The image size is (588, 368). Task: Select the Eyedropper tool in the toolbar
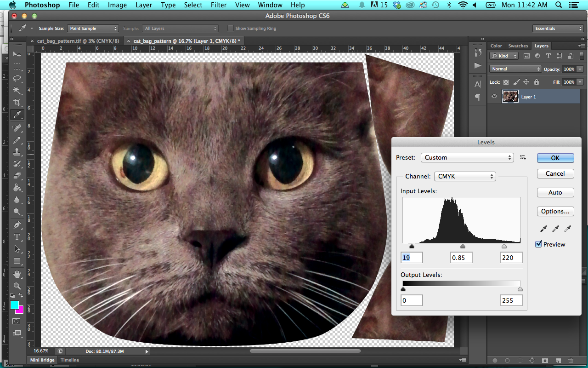click(x=17, y=115)
